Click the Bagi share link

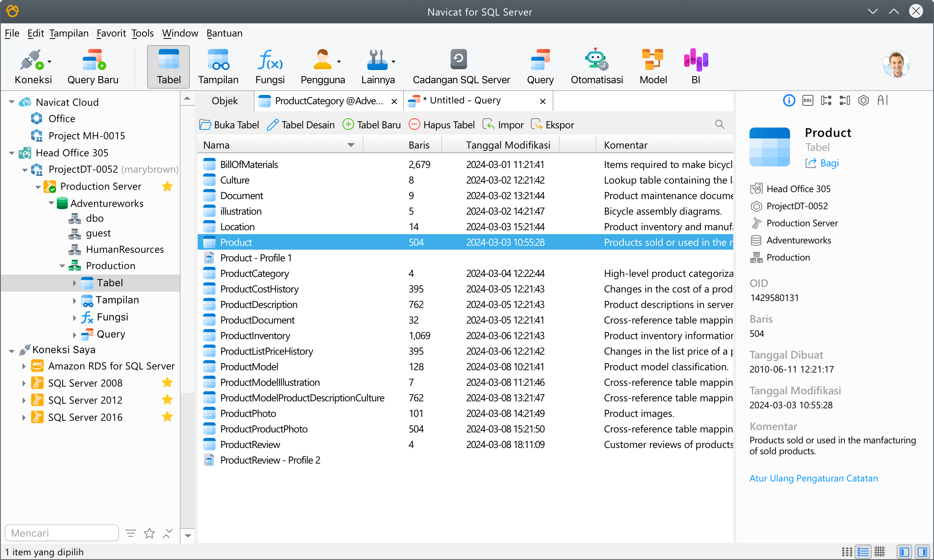tap(822, 163)
